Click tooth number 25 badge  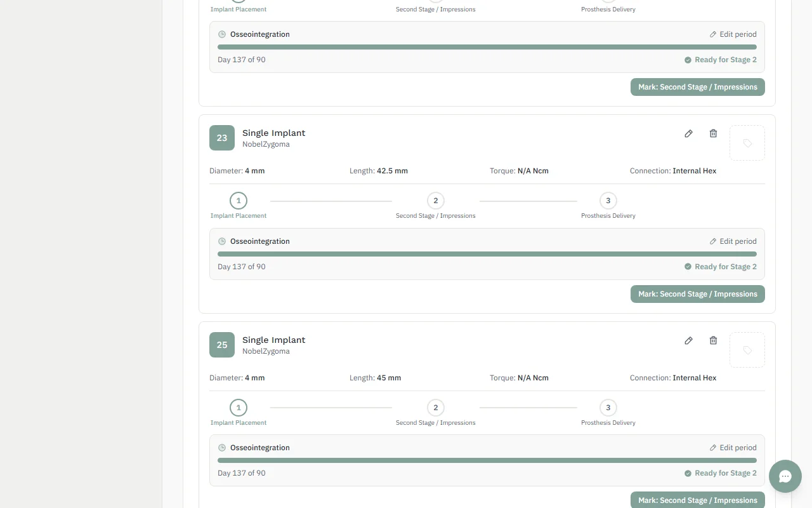(x=222, y=345)
